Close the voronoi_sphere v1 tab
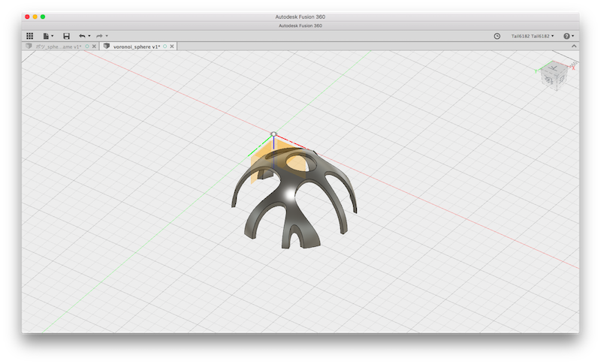Image resolution: width=601 pixels, height=364 pixels. pos(172,47)
